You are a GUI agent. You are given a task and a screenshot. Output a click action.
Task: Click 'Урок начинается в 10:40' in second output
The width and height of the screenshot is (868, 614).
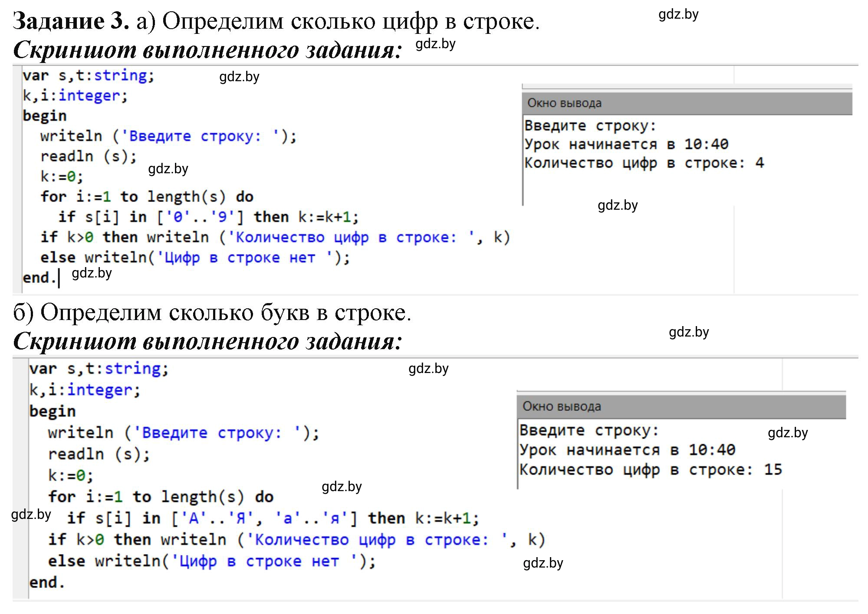tap(628, 450)
